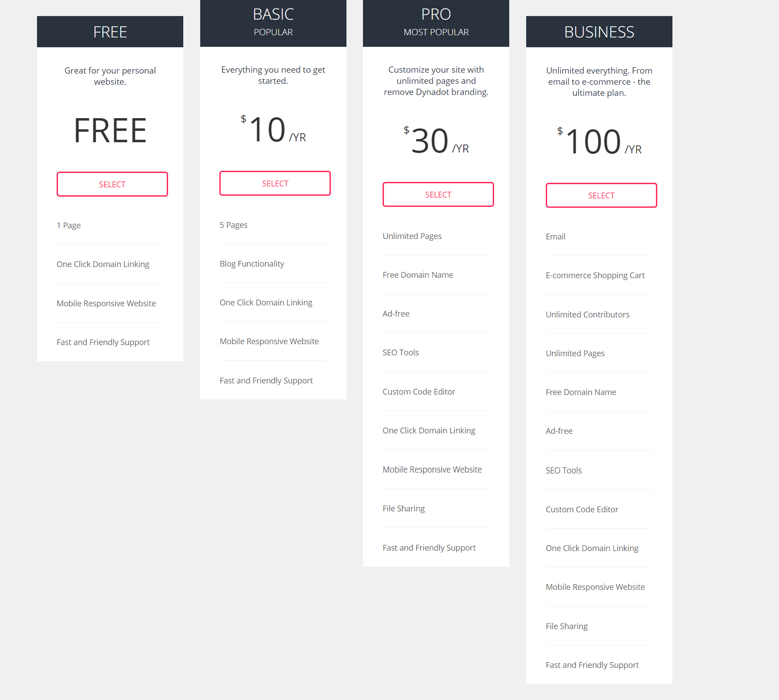The width and height of the screenshot is (779, 700).
Task: Click the $10 /YR price
Action: (x=273, y=130)
